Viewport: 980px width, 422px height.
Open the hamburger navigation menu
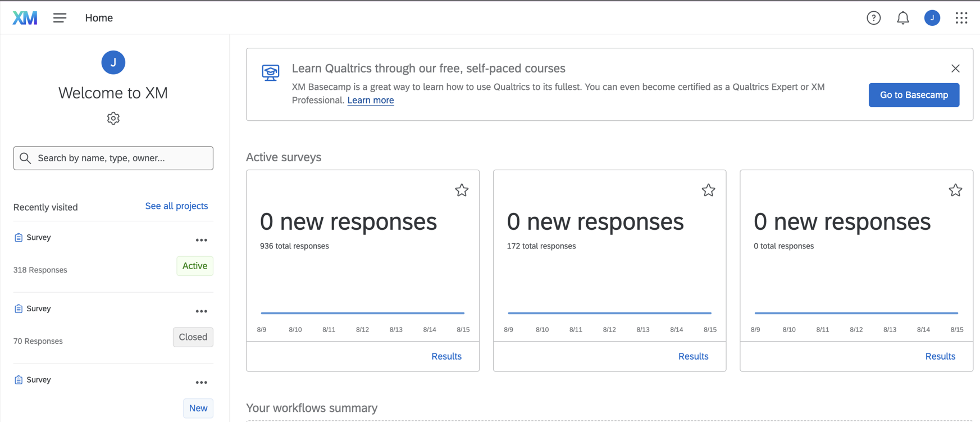tap(60, 18)
